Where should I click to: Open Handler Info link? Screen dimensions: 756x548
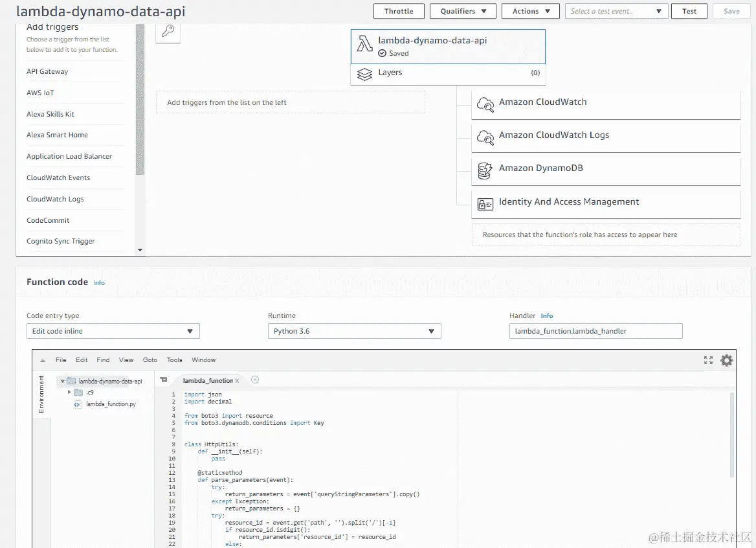click(x=547, y=315)
